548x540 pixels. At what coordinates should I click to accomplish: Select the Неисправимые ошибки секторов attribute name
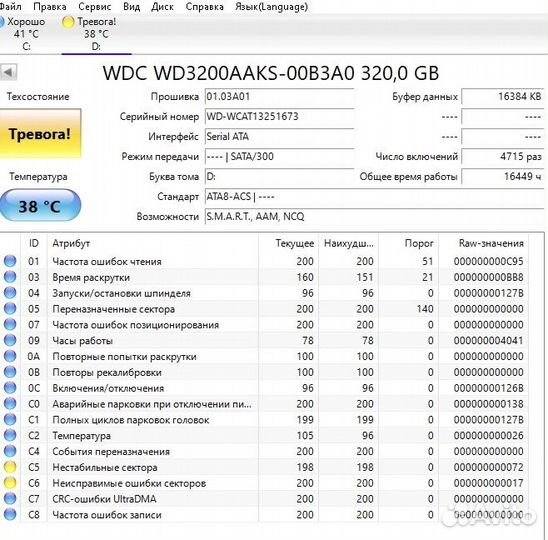pos(129,483)
